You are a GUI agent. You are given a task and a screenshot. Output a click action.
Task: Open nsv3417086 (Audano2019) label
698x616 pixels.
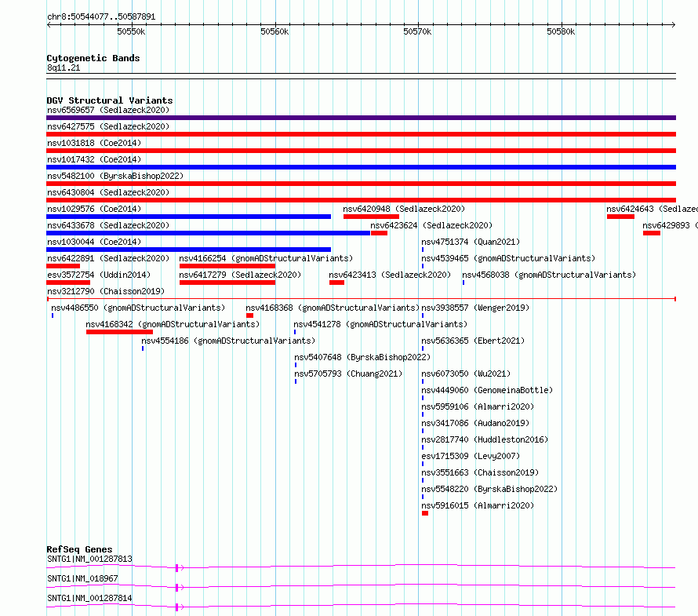[475, 423]
